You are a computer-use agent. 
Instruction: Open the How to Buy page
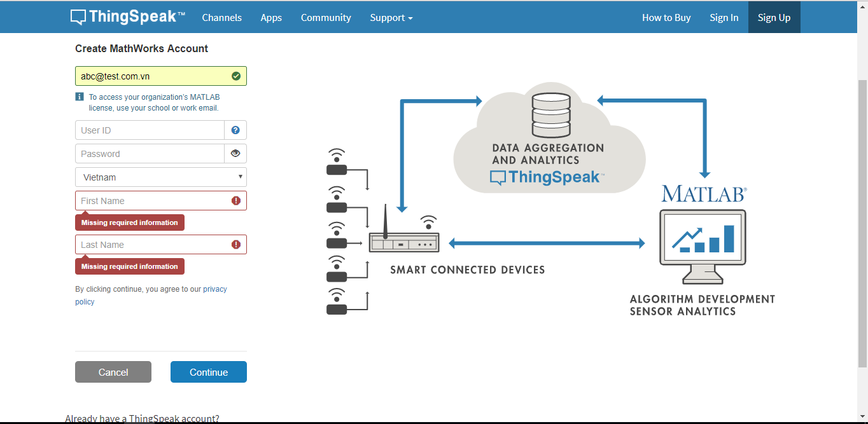pyautogui.click(x=666, y=18)
